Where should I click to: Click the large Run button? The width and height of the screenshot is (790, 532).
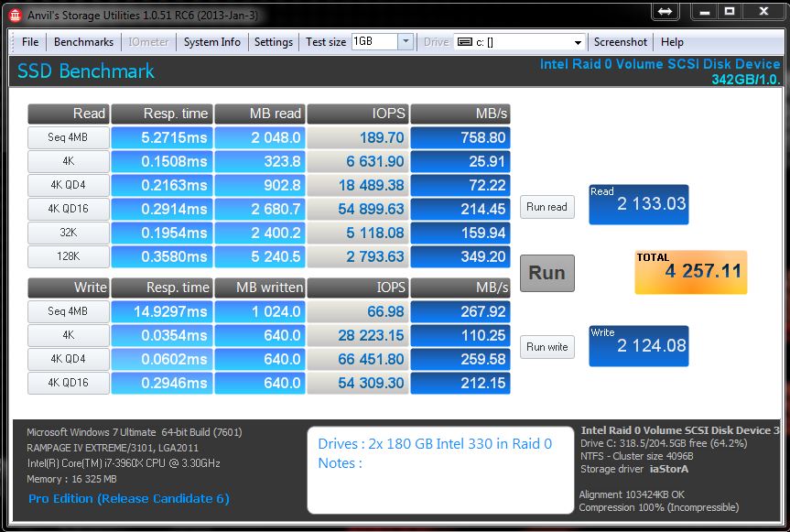[x=547, y=273]
